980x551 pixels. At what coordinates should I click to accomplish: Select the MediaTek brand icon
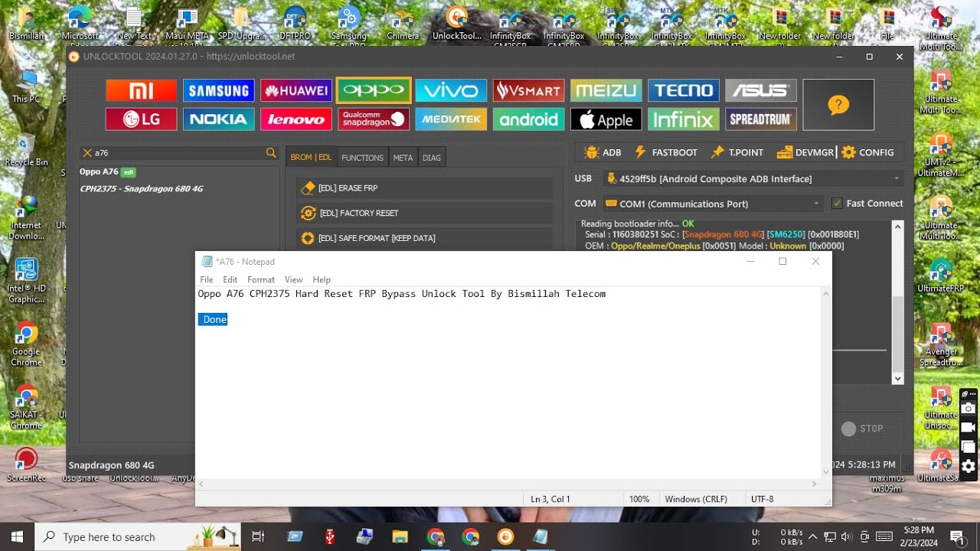coord(451,119)
